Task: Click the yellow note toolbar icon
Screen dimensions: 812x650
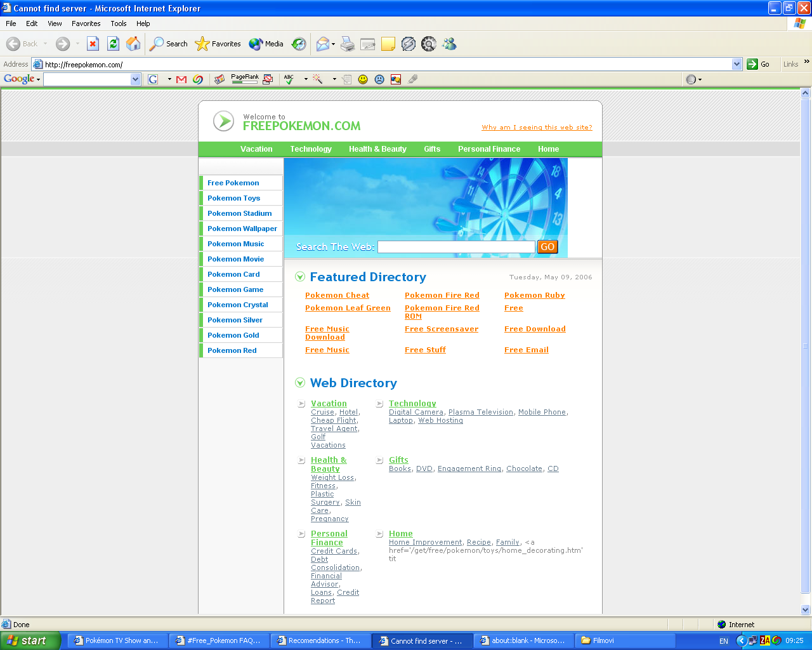Action: [x=388, y=44]
